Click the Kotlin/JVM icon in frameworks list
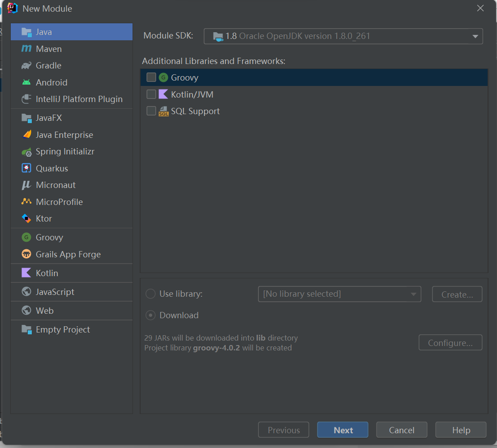 click(x=163, y=94)
